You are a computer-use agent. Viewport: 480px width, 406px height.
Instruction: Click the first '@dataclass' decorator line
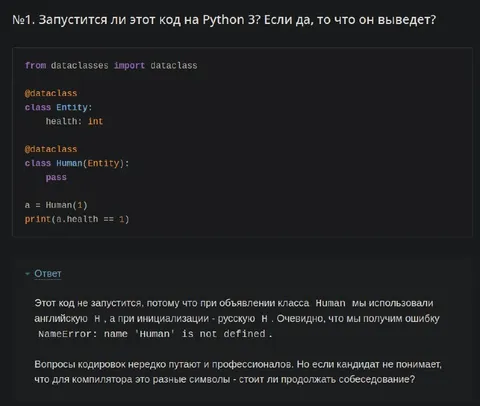(x=51, y=93)
